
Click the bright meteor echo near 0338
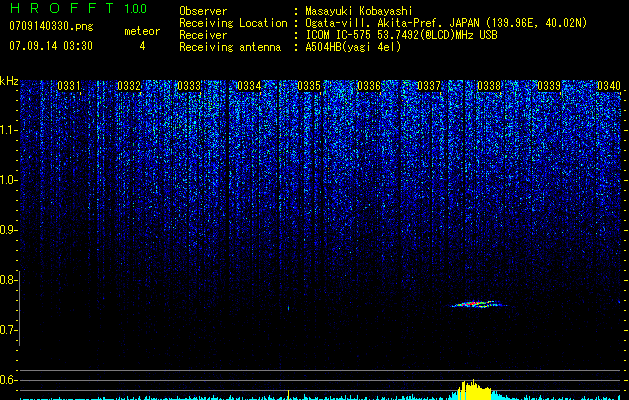[477, 304]
